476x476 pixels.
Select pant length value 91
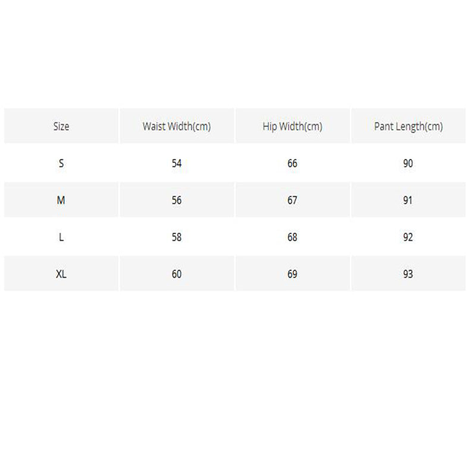click(x=408, y=201)
